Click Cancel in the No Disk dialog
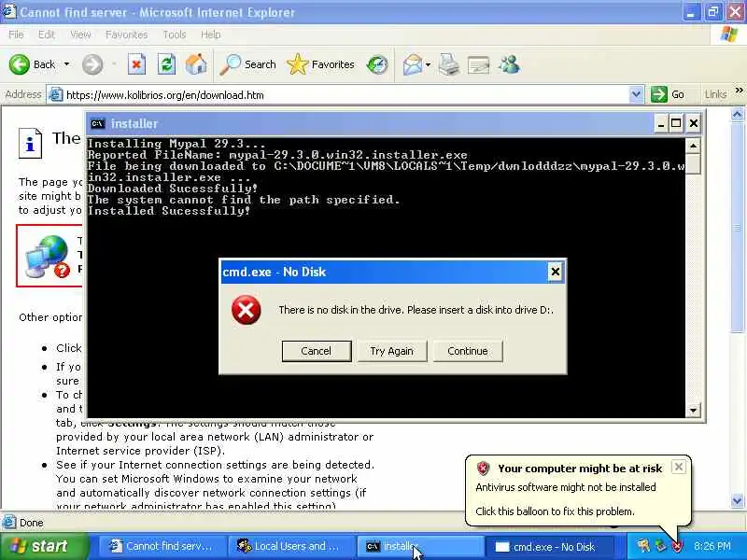This screenshot has height=560, width=747. 317,351
